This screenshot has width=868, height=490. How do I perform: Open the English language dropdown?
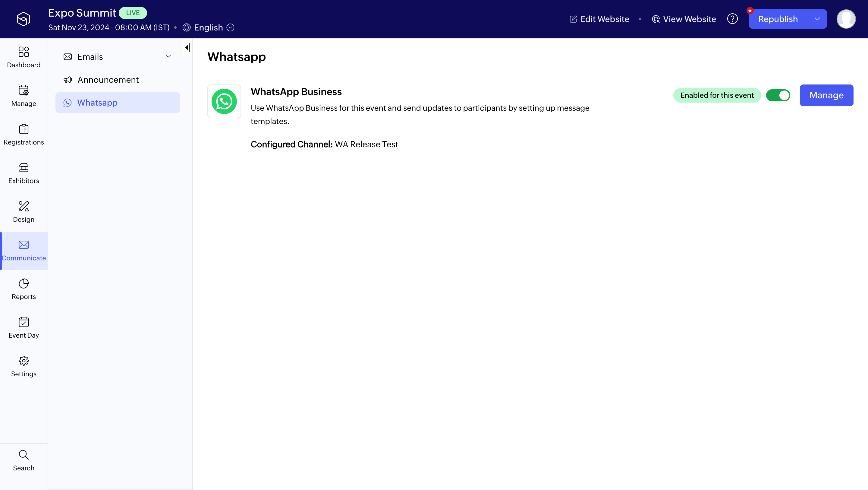coord(208,28)
